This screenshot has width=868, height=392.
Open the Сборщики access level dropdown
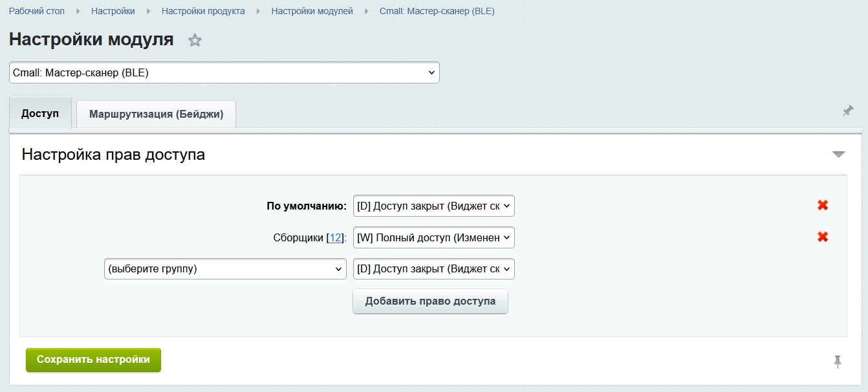(x=434, y=237)
